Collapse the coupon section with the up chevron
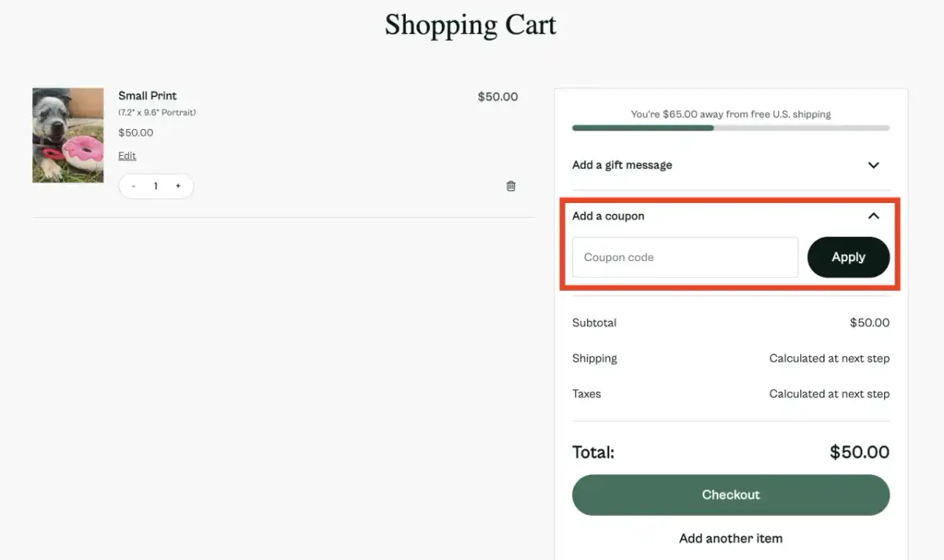 click(x=873, y=216)
